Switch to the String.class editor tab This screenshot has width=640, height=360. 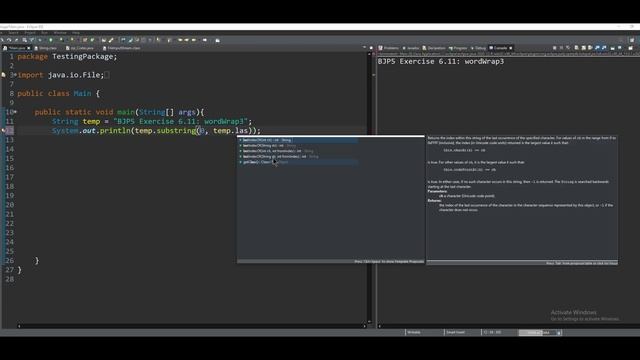pos(46,48)
